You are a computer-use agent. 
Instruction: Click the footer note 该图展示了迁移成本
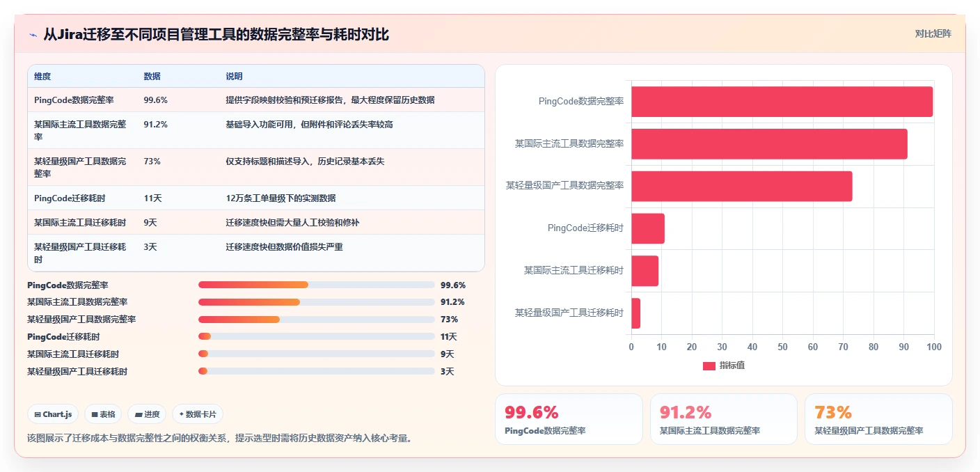pos(219,439)
